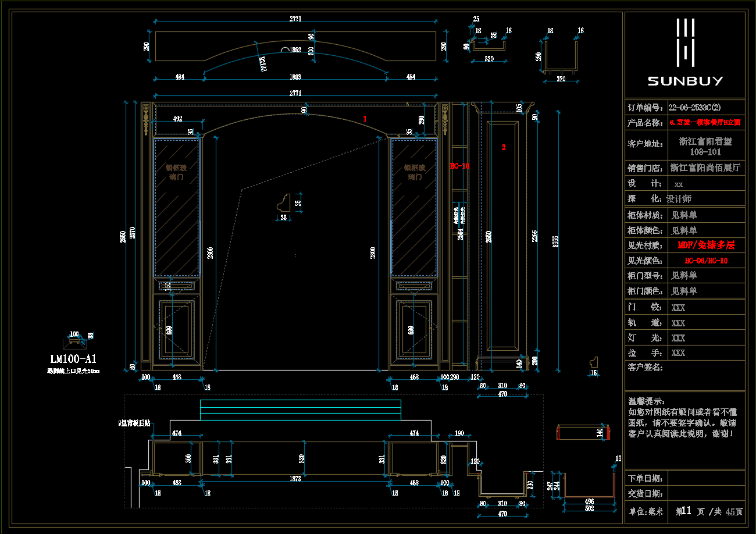This screenshot has width=756, height=534.
Task: Click the red number 2 marker on side panel
Action: (504, 147)
